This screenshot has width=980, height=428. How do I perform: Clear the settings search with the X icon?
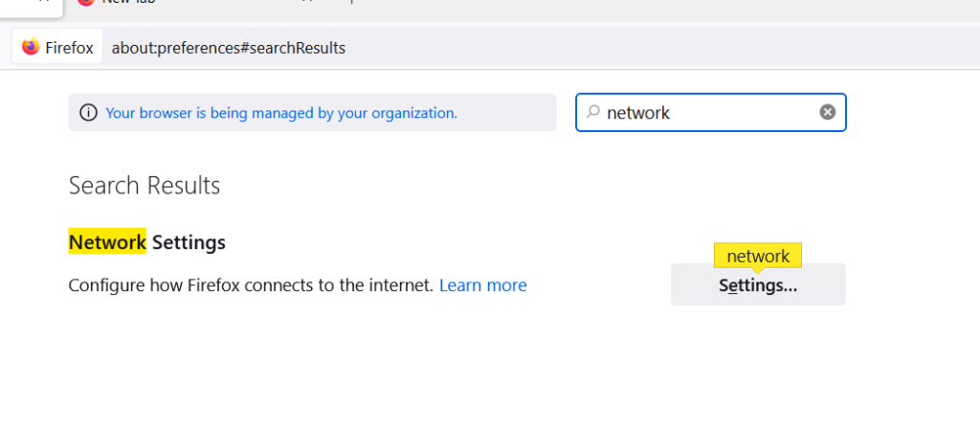[x=828, y=112]
